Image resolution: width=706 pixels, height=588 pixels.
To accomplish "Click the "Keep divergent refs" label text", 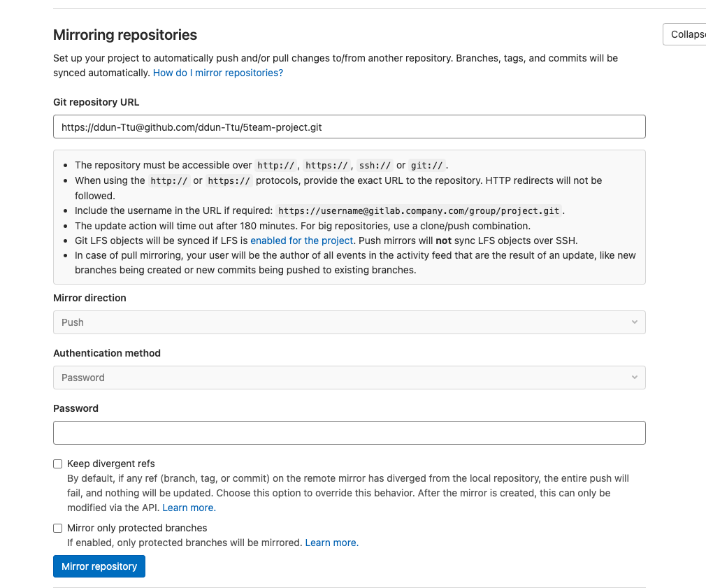I will 110,464.
